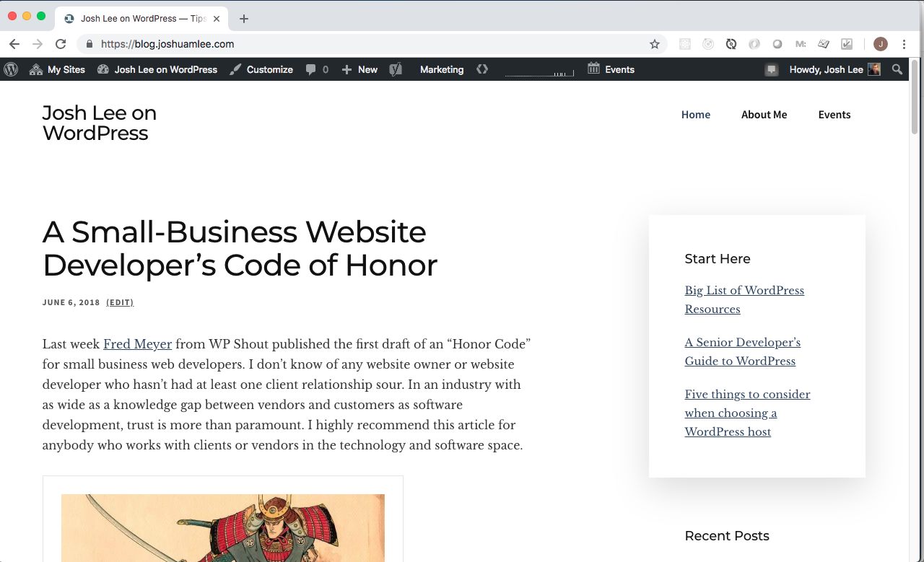Open the New content menu in the admin bar

point(359,69)
